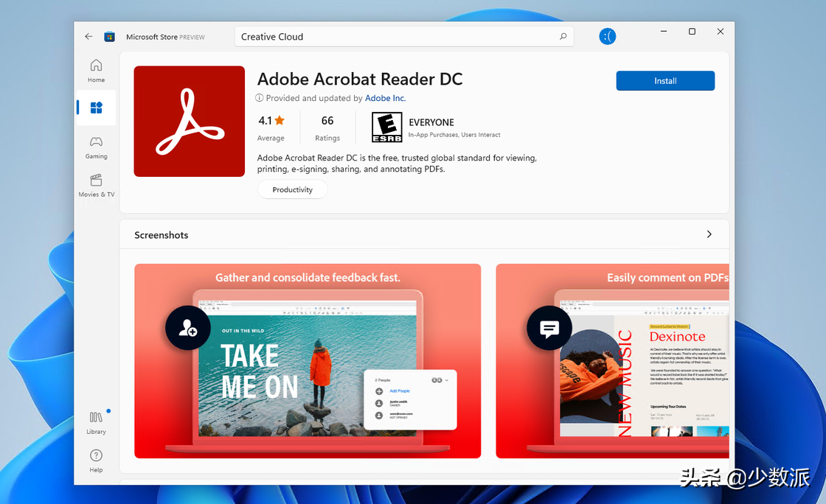Maximize the Microsoft Store window
The image size is (826, 504).
coord(693,32)
